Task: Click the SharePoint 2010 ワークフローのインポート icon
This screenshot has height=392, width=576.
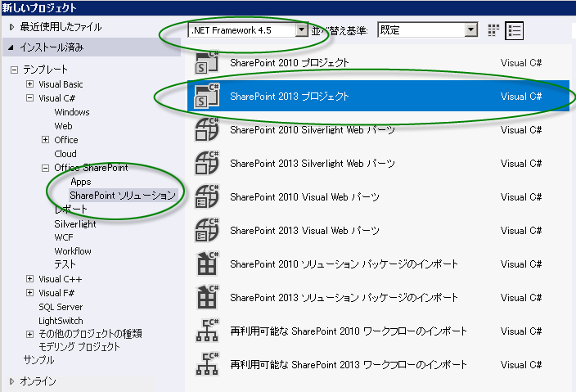Action: pyautogui.click(x=207, y=331)
